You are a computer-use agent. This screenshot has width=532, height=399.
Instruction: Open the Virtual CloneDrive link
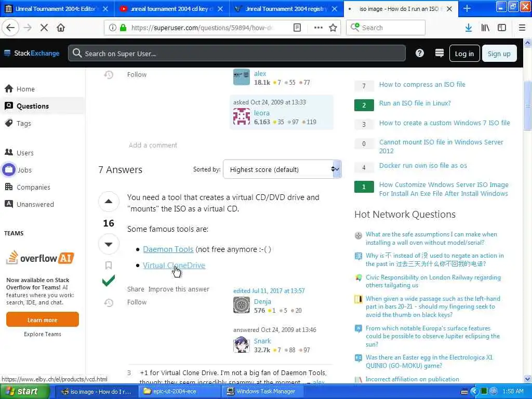coord(174,265)
